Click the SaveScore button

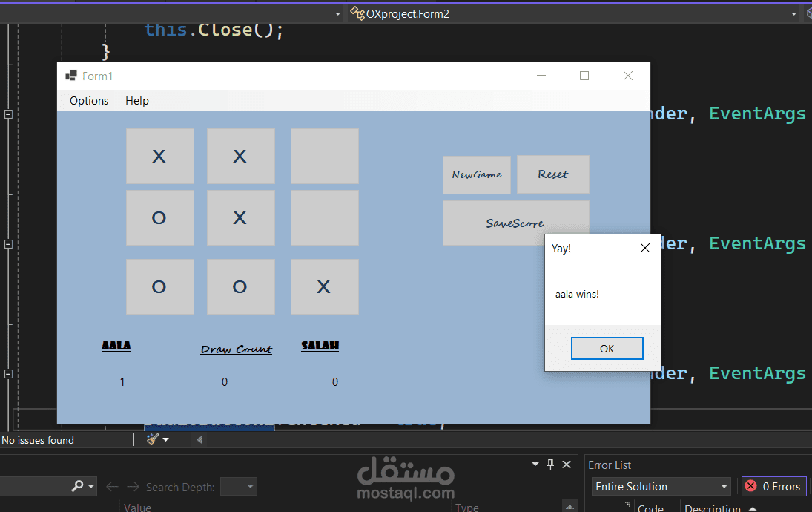click(515, 223)
